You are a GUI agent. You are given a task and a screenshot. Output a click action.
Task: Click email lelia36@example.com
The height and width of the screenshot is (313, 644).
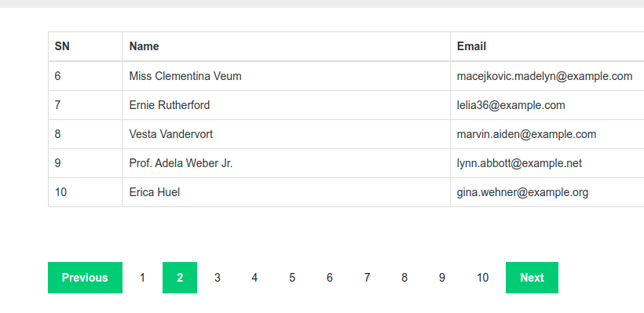tap(511, 105)
